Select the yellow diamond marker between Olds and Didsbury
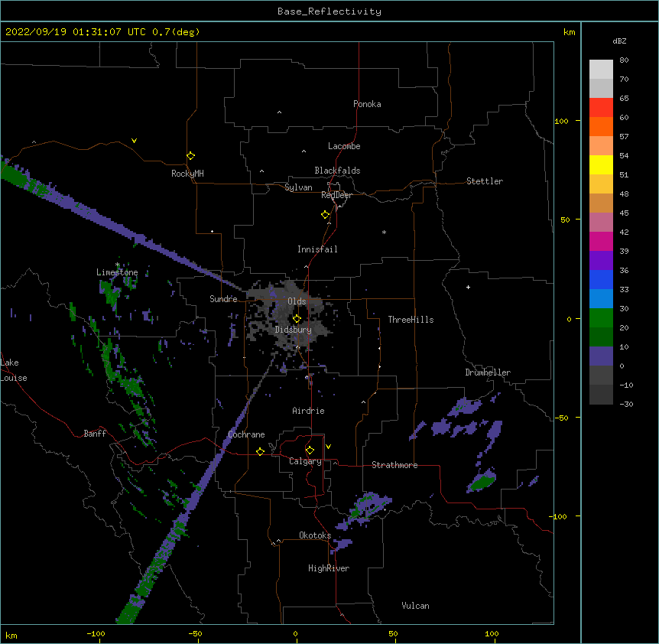Viewport: 659px width, 644px height. pos(297,319)
